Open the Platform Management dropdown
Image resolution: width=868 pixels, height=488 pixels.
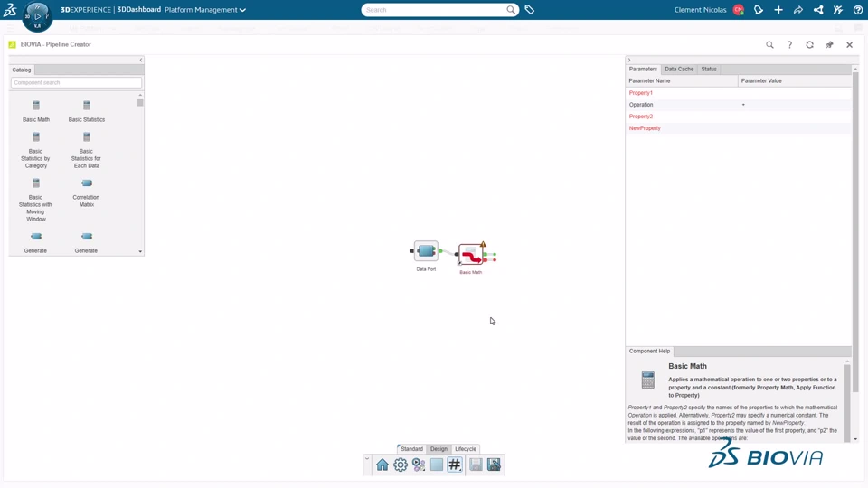(205, 9)
